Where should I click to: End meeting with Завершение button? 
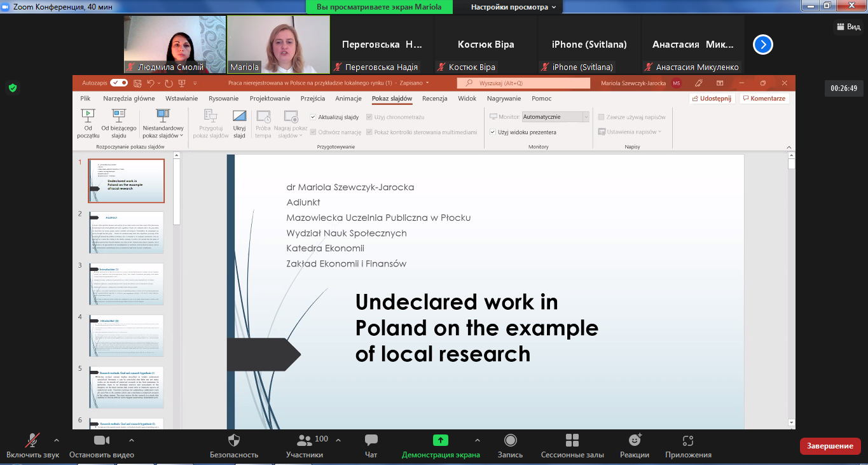tap(830, 446)
